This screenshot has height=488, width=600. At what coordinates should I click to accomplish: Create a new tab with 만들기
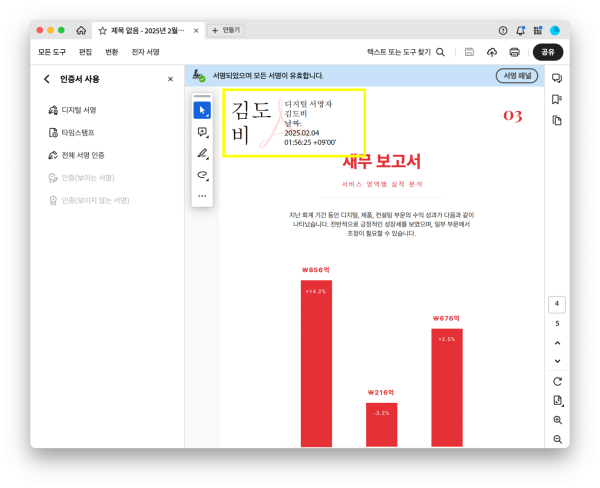click(226, 30)
